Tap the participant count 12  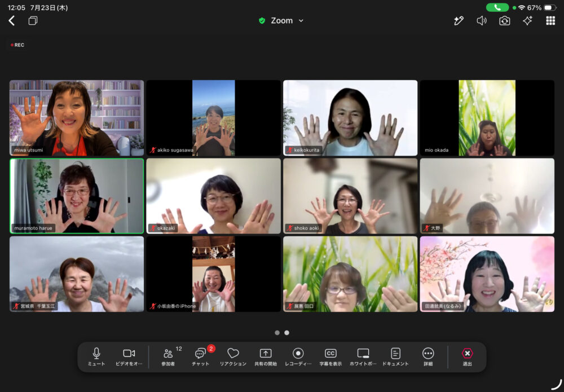click(x=179, y=349)
